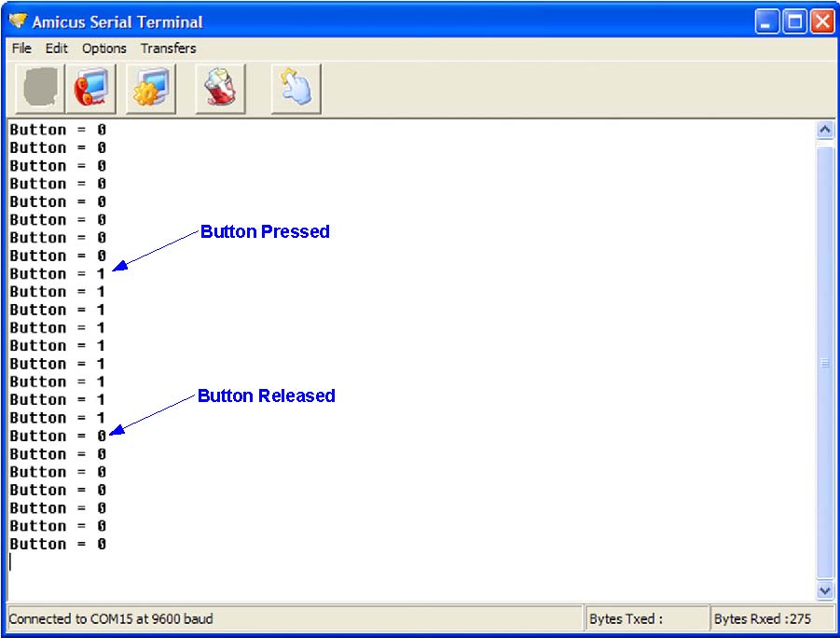Viewport: 840px width, 638px height.
Task: Open the Transfers menu
Action: (168, 49)
